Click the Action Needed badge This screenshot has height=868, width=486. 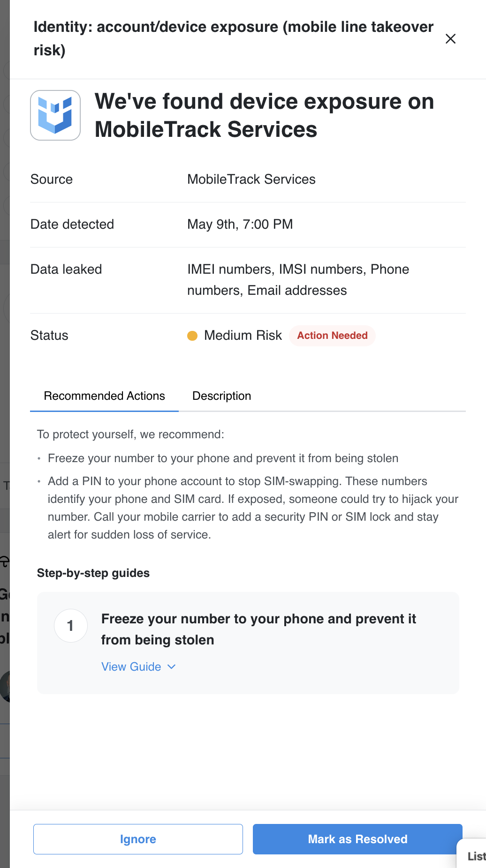point(332,336)
